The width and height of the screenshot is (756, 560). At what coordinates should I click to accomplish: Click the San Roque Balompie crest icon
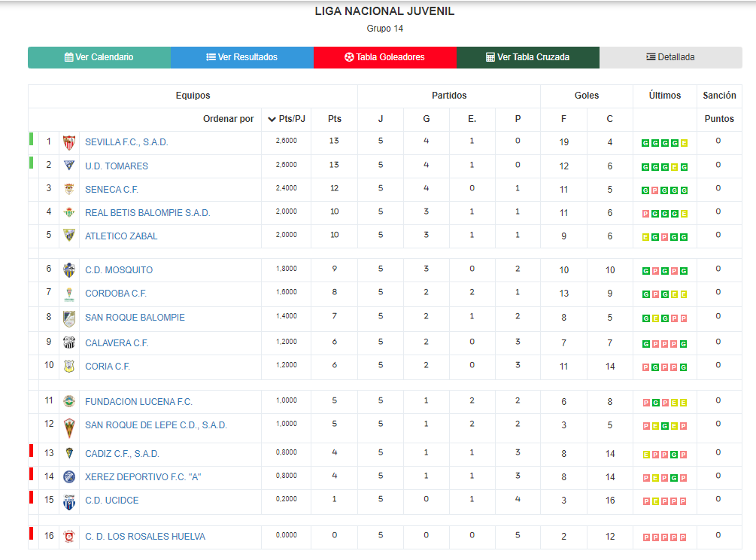(x=69, y=318)
